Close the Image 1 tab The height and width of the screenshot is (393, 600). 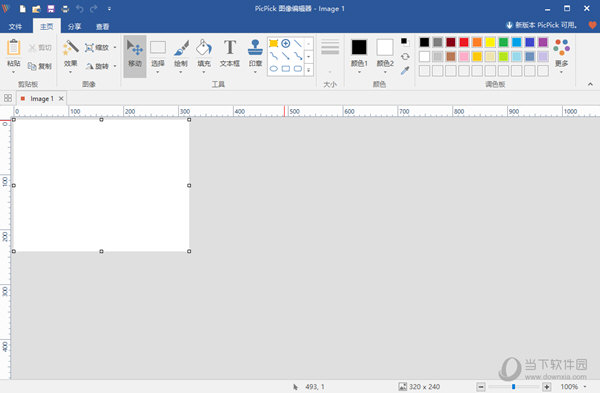61,99
